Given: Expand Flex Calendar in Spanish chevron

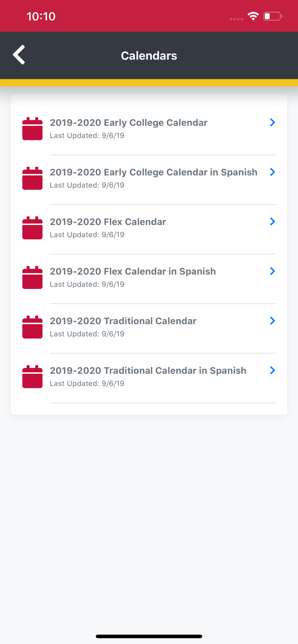Looking at the screenshot, I should point(273,271).
